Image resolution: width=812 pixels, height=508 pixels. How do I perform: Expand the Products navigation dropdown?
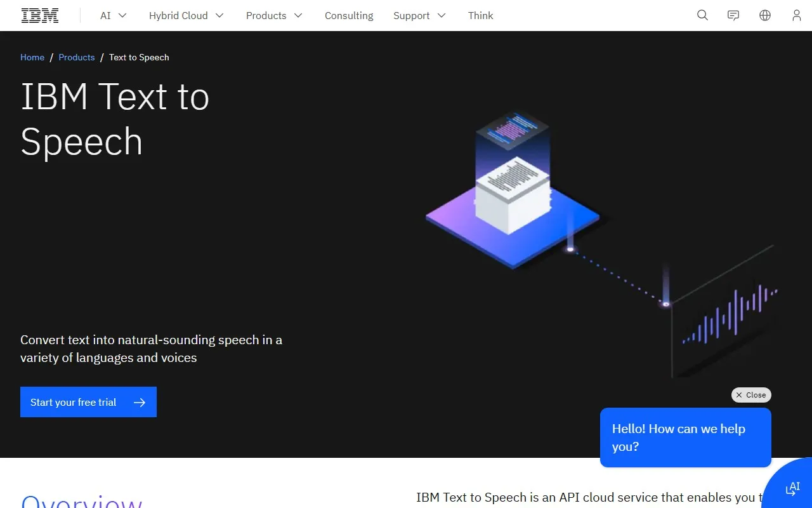point(298,15)
